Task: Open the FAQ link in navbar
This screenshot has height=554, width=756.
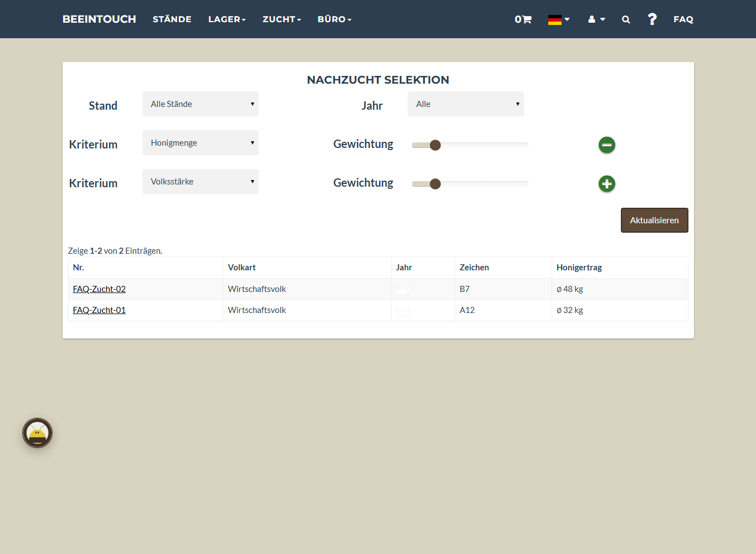Action: [683, 19]
